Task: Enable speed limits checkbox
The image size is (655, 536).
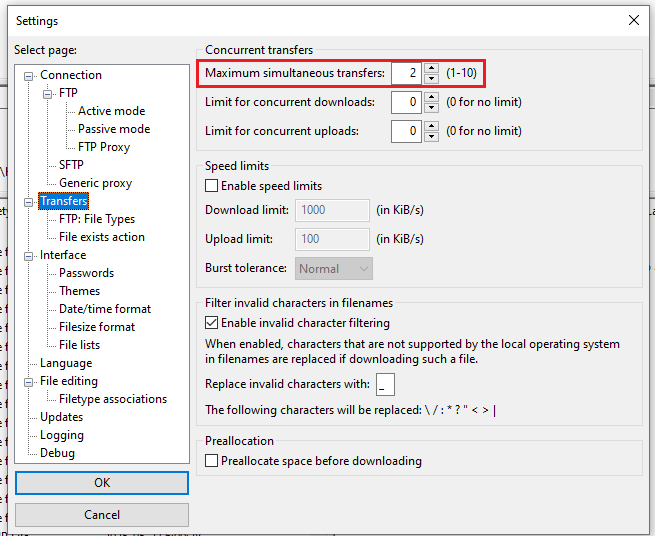Action: 212,186
